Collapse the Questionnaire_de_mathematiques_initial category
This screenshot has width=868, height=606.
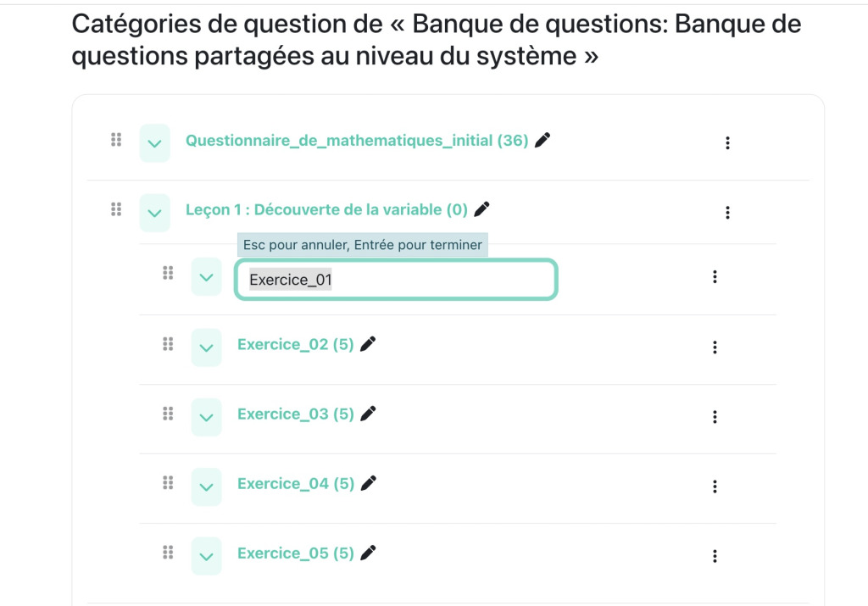click(154, 142)
